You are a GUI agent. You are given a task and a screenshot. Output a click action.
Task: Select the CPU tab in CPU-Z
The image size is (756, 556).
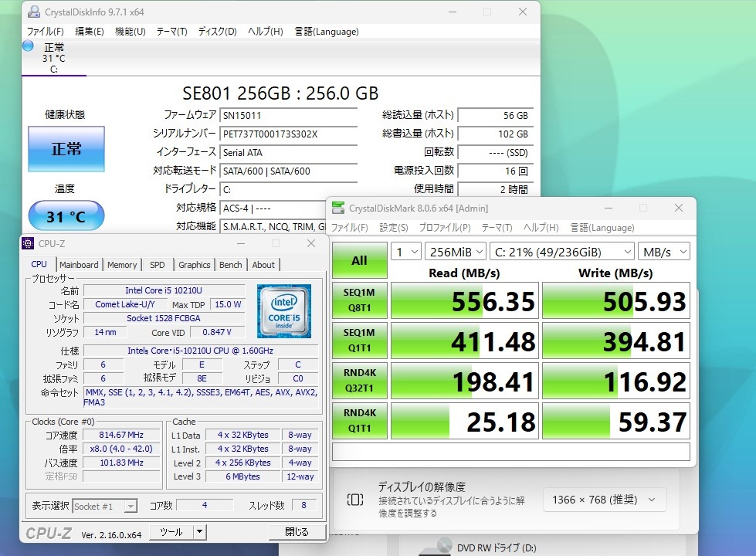pyautogui.click(x=39, y=264)
